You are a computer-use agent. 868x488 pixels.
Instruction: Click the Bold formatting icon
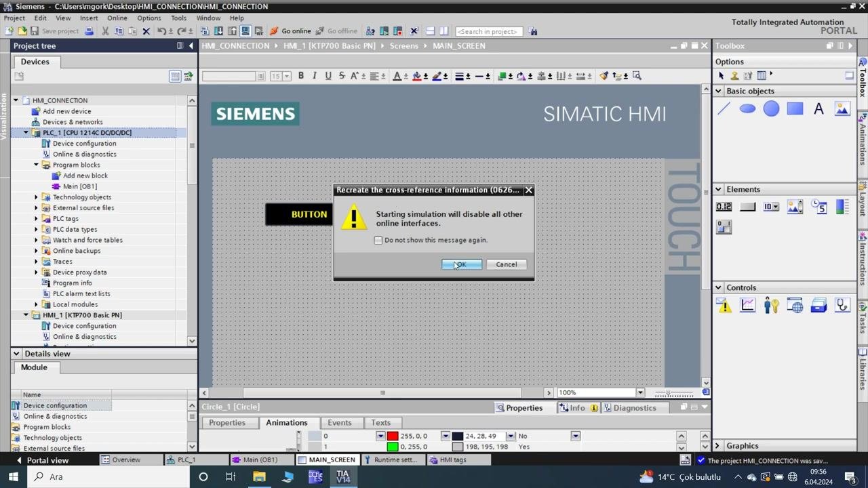tap(300, 75)
